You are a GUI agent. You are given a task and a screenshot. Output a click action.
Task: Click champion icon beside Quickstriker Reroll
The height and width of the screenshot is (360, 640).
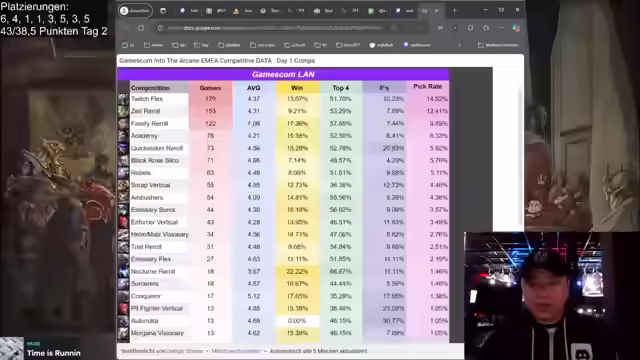click(x=123, y=148)
